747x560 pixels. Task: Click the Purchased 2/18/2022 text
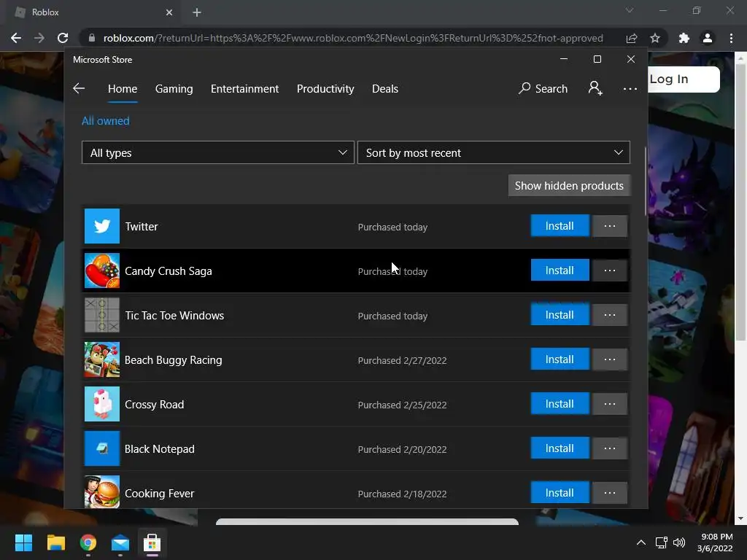403,494
